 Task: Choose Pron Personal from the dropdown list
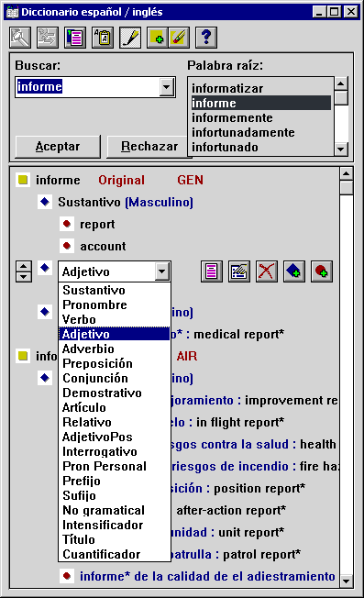pyautogui.click(x=114, y=467)
